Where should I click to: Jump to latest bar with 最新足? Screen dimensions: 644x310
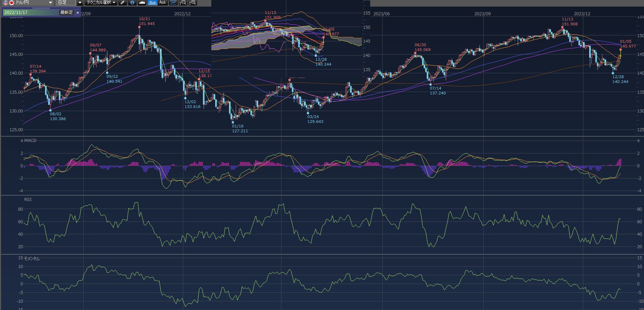67,12
